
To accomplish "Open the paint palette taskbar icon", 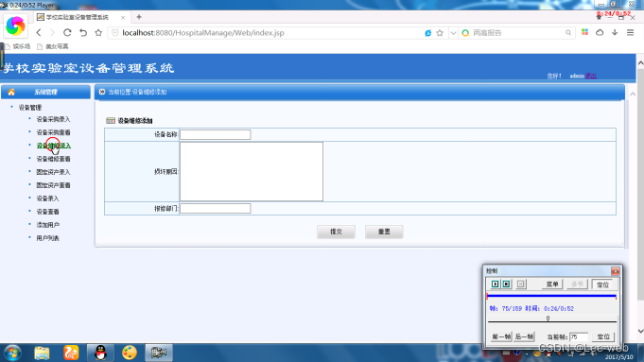I will point(130,353).
